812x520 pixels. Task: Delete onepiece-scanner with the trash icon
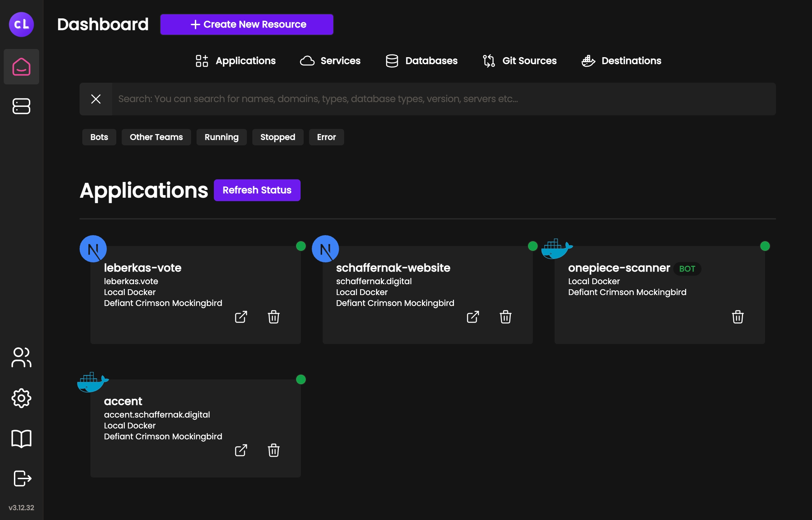click(738, 317)
